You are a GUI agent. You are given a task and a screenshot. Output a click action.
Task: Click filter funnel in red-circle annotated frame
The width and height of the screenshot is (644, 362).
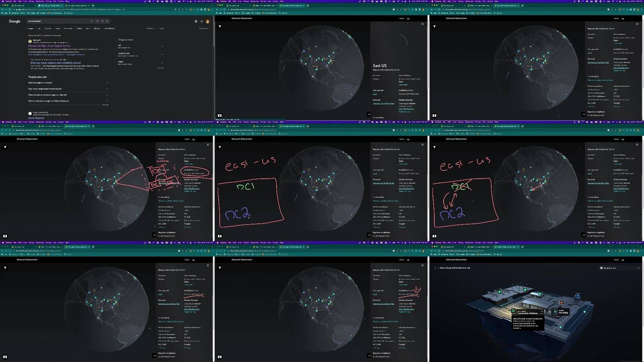coord(5,147)
